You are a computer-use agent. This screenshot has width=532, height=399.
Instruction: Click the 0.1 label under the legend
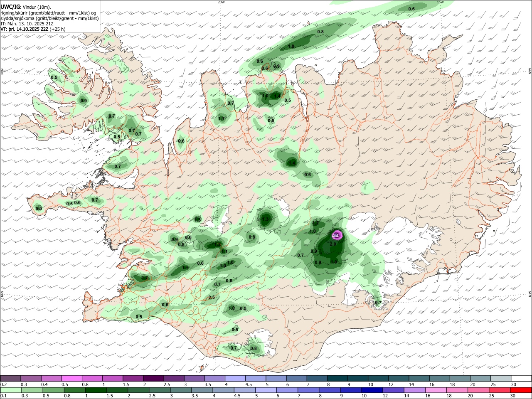coord(3,396)
